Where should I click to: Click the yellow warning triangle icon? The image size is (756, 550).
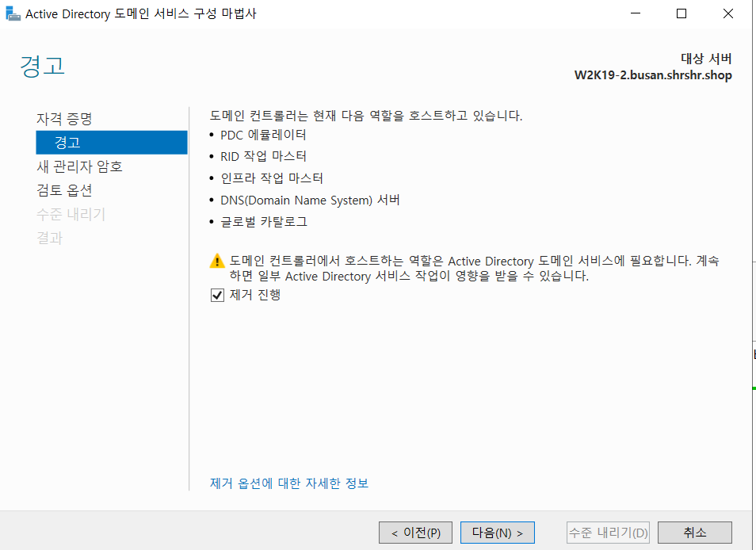217,261
